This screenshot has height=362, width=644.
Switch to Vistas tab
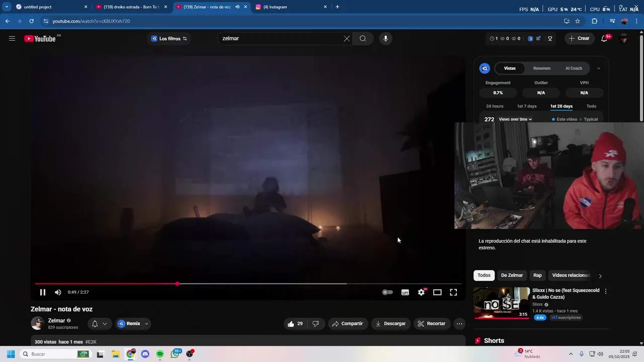pyautogui.click(x=510, y=68)
